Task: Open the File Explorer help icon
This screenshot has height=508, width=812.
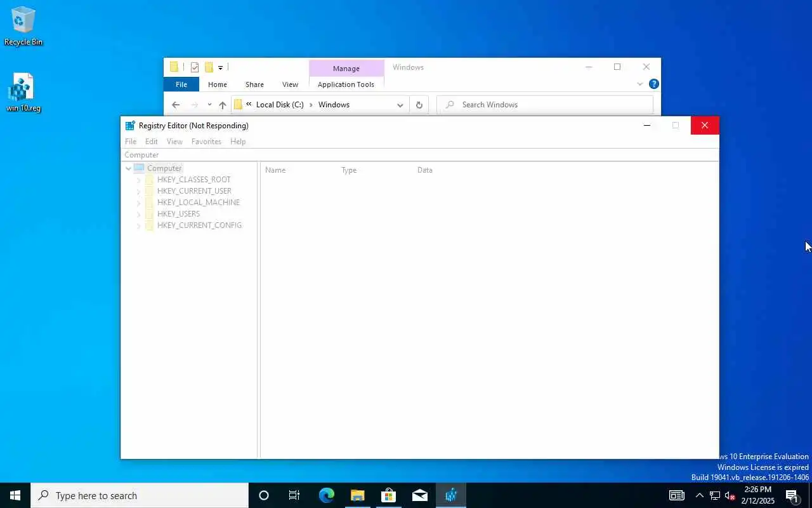Action: pyautogui.click(x=654, y=84)
